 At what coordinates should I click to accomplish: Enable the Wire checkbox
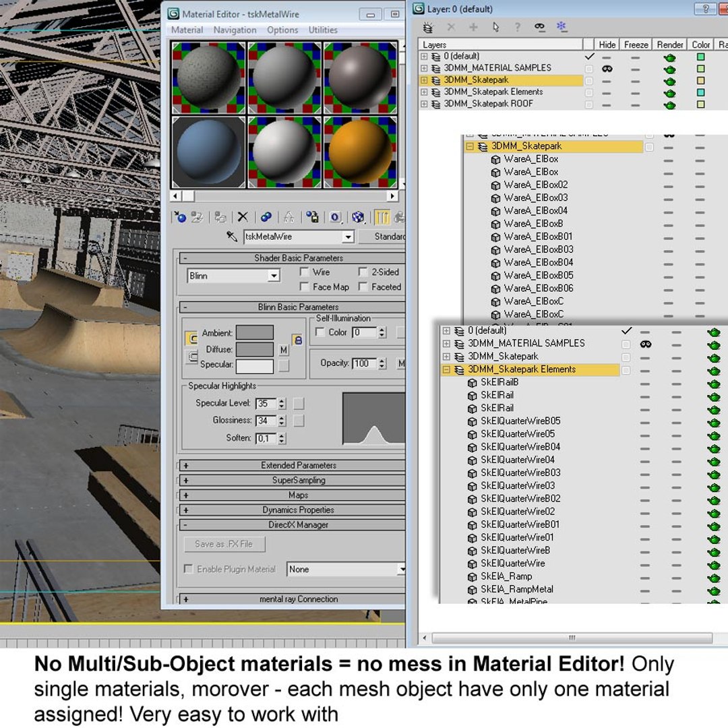point(305,272)
